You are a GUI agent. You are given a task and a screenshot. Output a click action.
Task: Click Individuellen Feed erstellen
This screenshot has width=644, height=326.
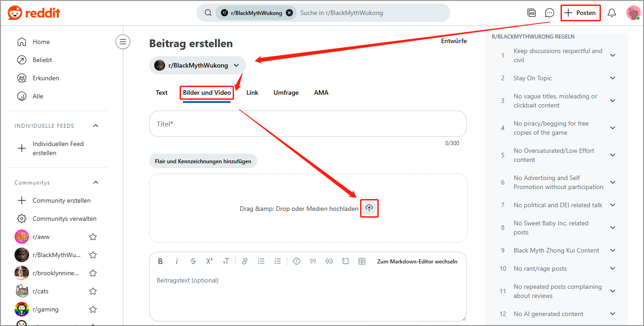[x=58, y=148]
